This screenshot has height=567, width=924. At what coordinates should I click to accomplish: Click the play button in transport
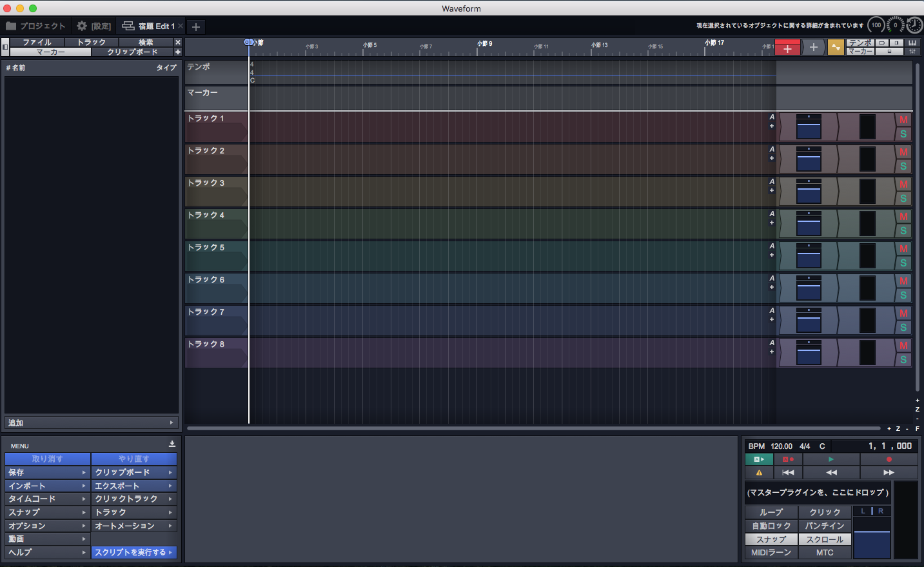[831, 459]
